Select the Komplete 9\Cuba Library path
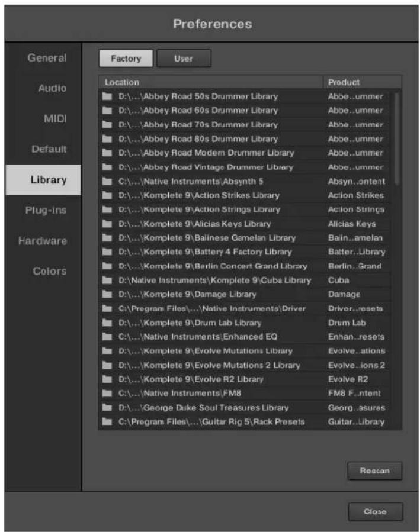Screen dimensions: 420x532 point(214,280)
